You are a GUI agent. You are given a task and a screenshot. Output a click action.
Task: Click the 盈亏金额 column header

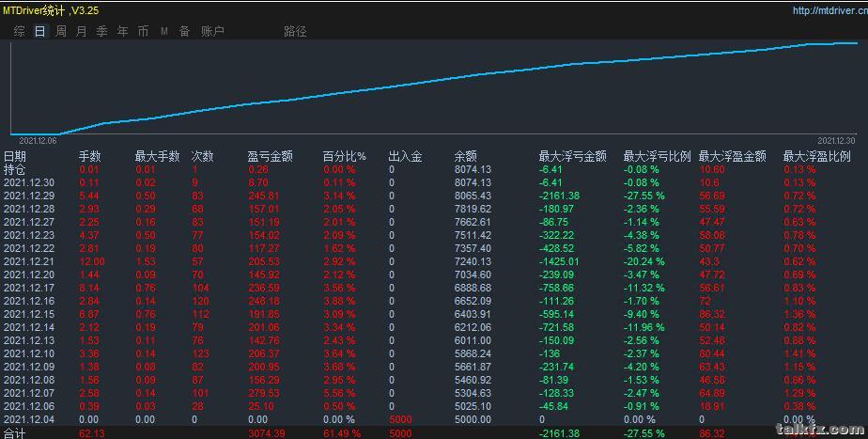pos(270,156)
